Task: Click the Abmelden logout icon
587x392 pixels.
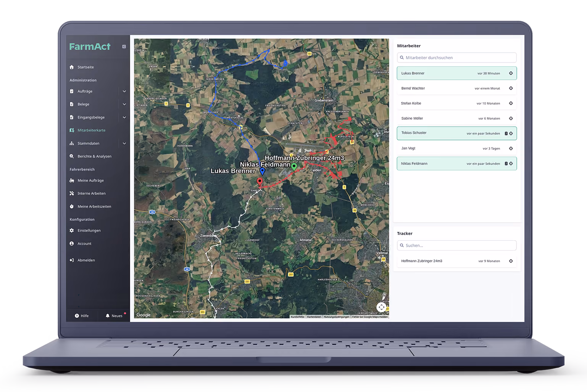Action: point(72,260)
